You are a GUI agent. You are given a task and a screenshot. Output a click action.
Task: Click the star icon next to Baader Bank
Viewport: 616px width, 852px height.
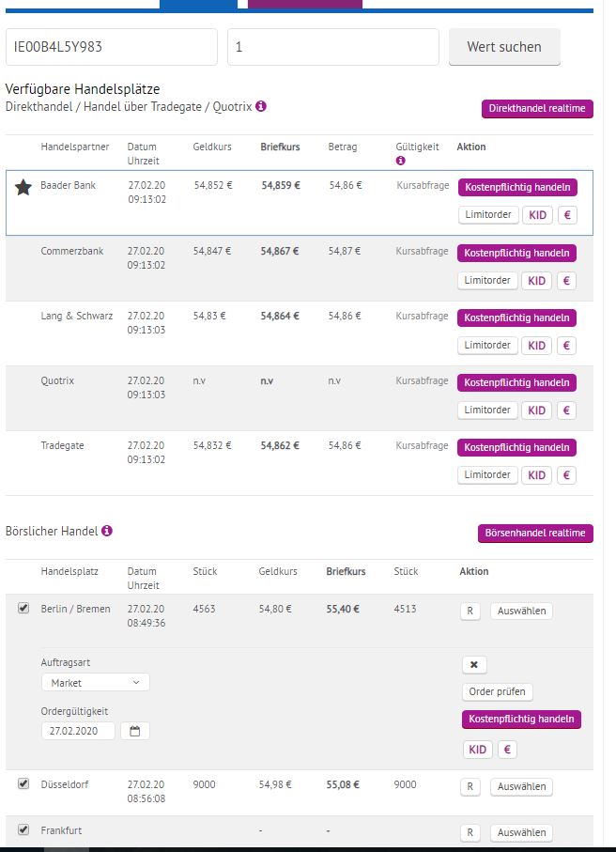(23, 188)
